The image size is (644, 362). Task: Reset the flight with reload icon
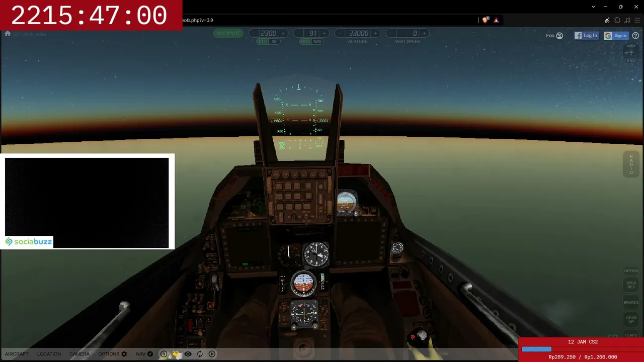tap(200, 354)
